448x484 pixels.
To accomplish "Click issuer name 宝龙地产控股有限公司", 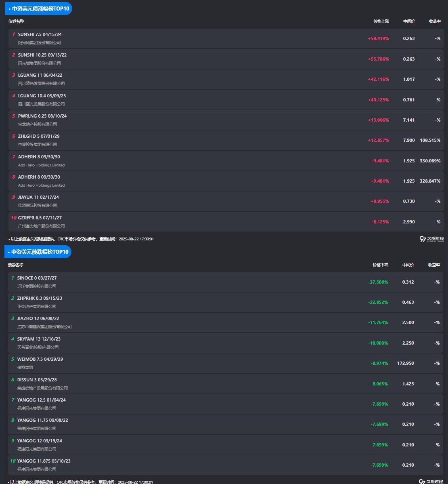I will tap(38, 124).
